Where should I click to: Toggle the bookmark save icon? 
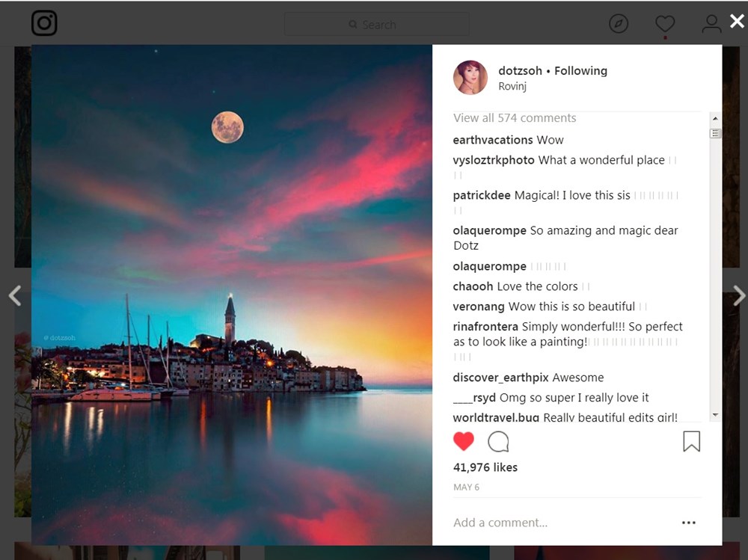click(691, 442)
